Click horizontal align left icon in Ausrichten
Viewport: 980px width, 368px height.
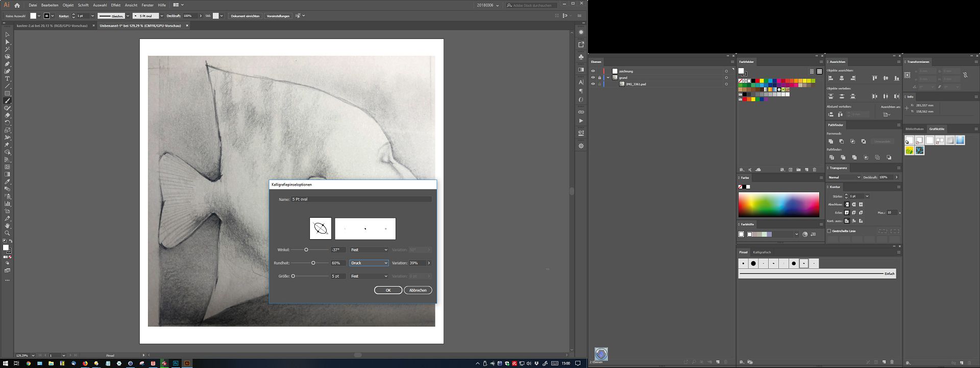830,78
